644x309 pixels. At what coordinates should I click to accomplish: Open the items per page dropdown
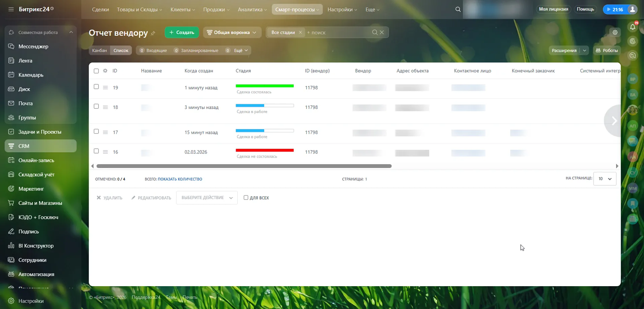[604, 179]
